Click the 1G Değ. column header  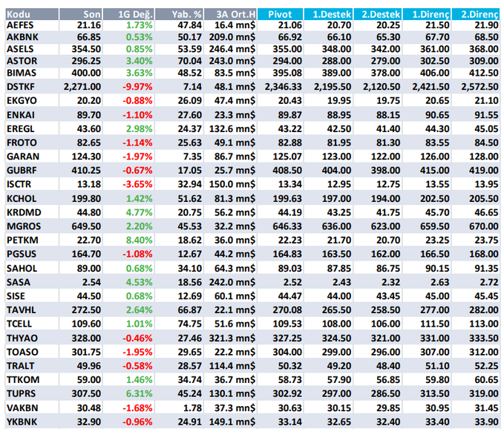(129, 14)
